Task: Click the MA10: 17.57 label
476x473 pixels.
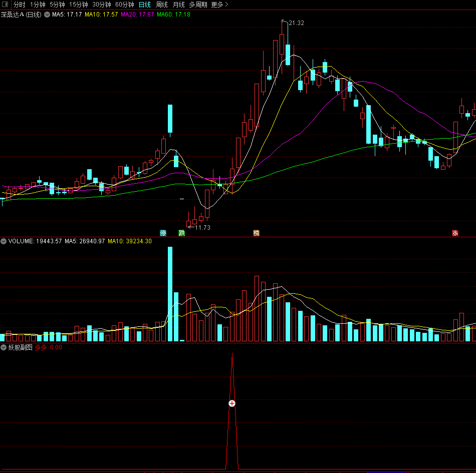Action: (x=101, y=14)
